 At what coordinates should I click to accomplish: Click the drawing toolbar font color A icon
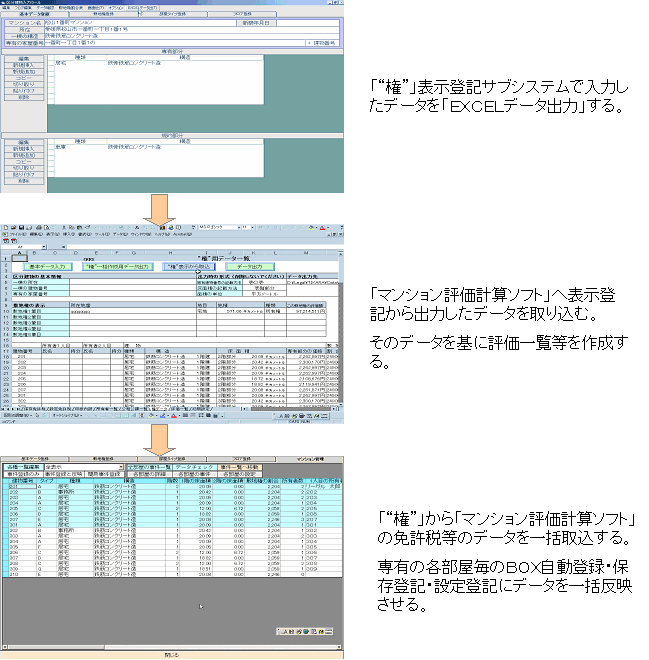pos(174,416)
